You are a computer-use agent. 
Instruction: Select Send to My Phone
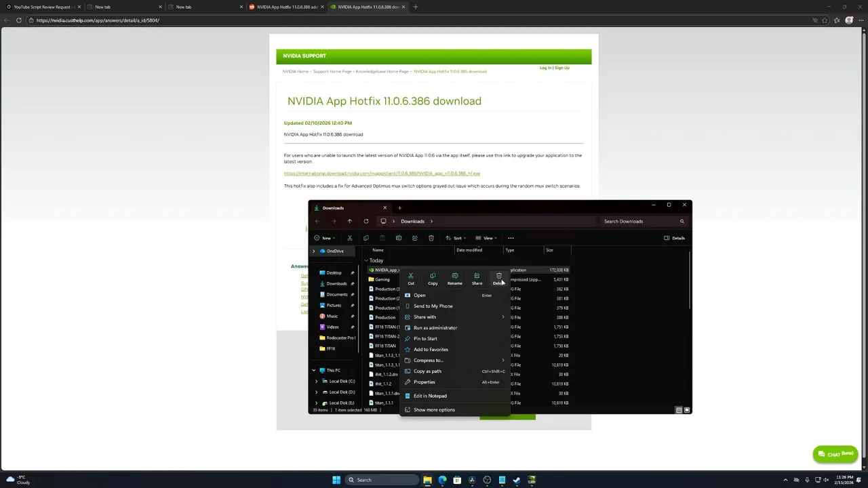(x=454, y=306)
